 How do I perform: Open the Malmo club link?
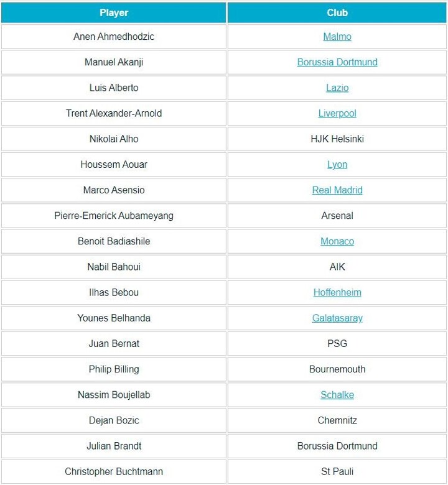click(337, 37)
